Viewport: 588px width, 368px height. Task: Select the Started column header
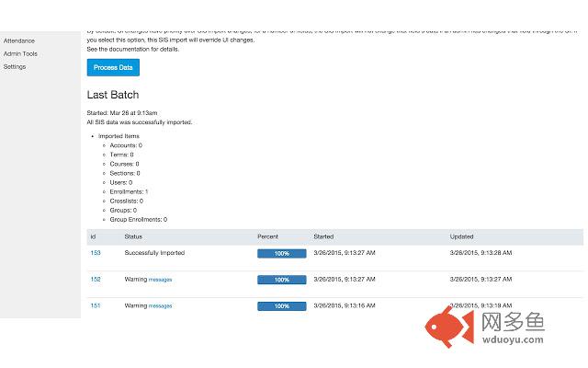click(323, 236)
